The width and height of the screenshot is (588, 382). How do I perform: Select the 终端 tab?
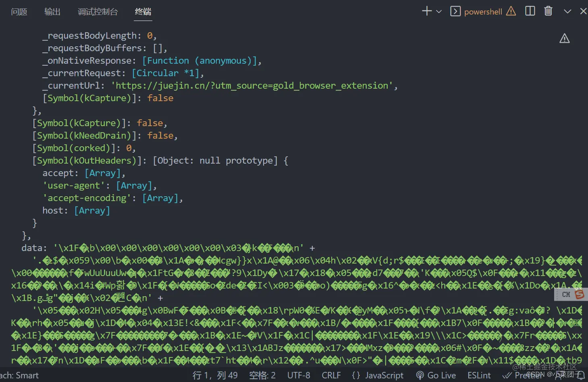tap(143, 12)
